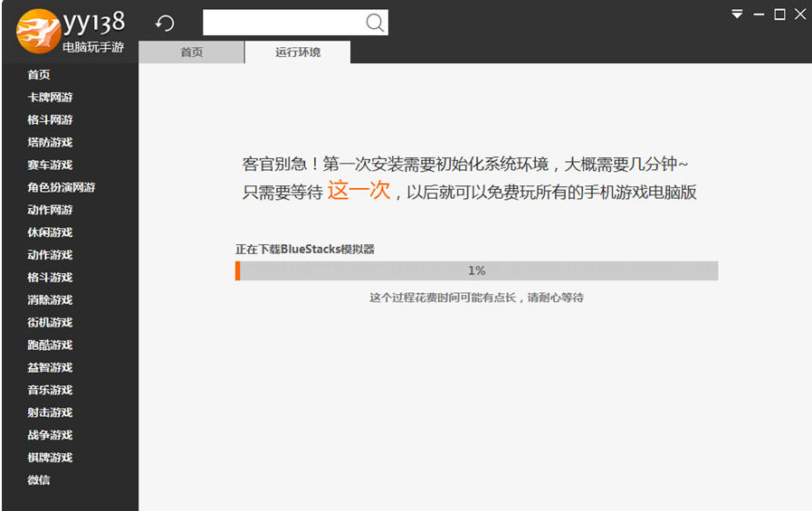Select 音乐游戏 in the sidebar
The width and height of the screenshot is (812, 511).
coord(50,390)
